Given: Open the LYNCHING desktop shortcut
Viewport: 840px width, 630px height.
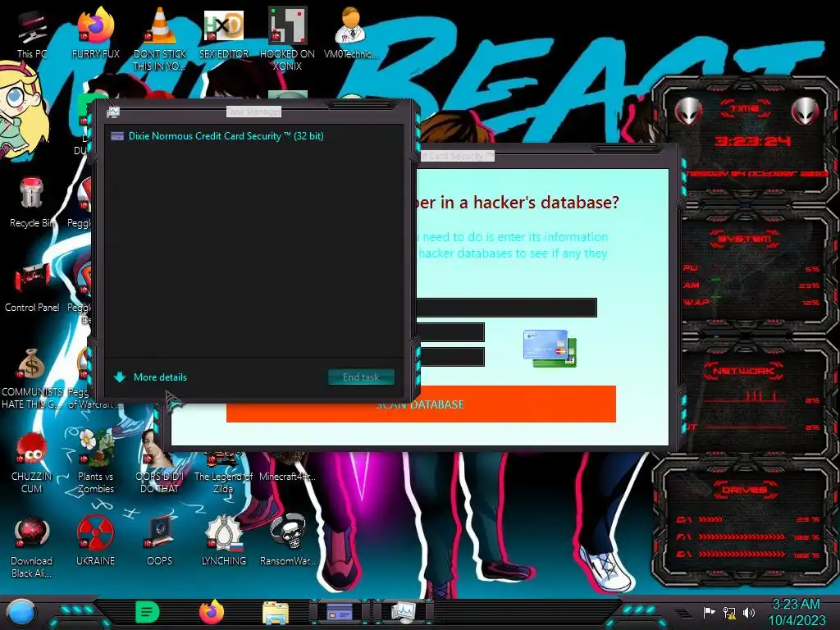Looking at the screenshot, I should pos(223,541).
